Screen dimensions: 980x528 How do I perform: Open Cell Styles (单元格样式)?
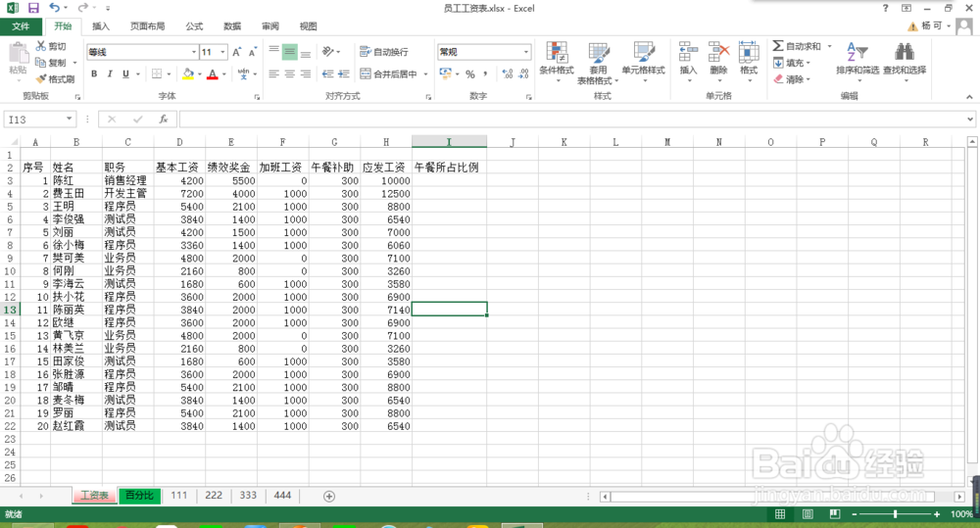643,63
